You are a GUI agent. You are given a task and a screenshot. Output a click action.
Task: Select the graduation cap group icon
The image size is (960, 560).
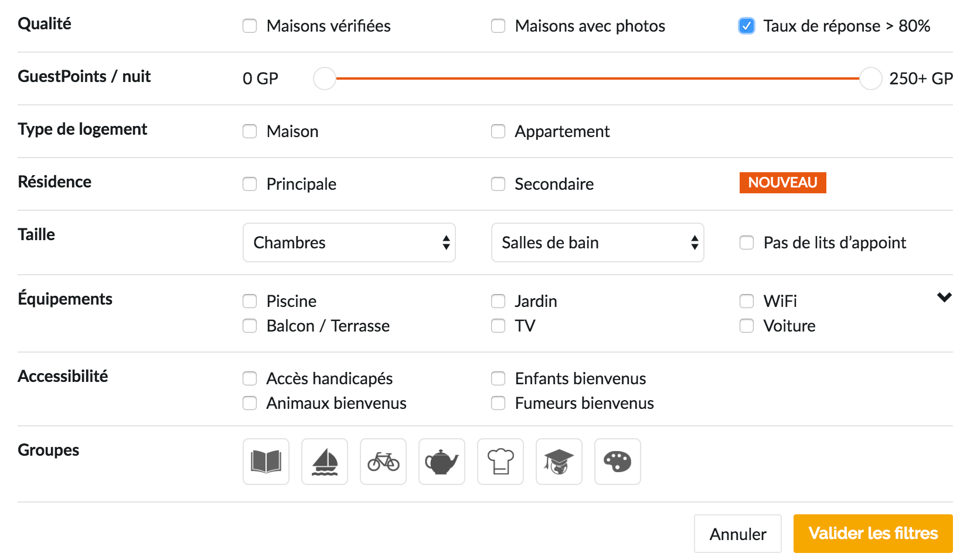pyautogui.click(x=559, y=462)
